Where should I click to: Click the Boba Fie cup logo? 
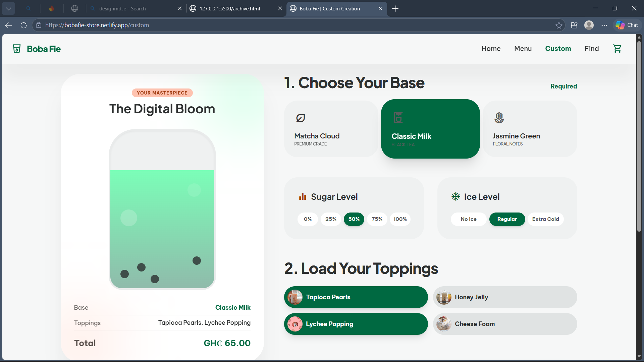pyautogui.click(x=17, y=49)
